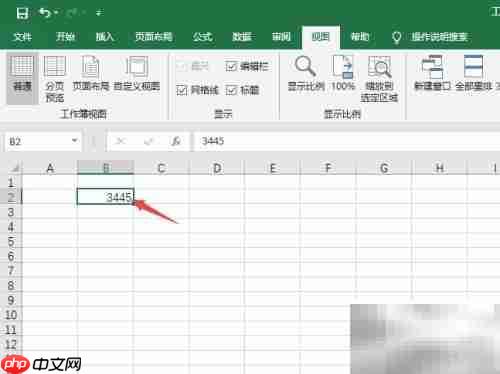
Task: Expand the Name Box dropdown arrow
Action: tap(75, 141)
